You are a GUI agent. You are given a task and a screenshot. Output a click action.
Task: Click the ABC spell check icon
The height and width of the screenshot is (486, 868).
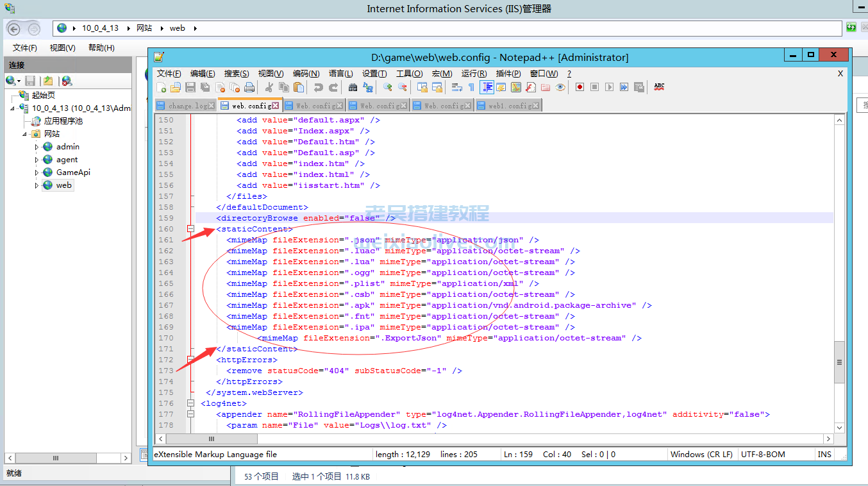click(659, 87)
